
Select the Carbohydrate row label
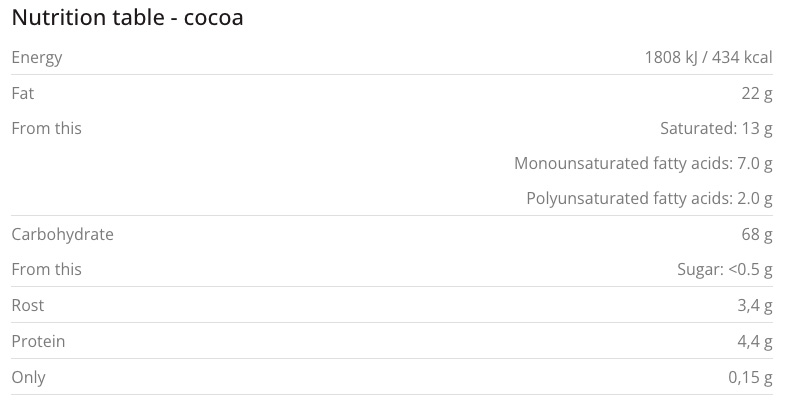[62, 234]
